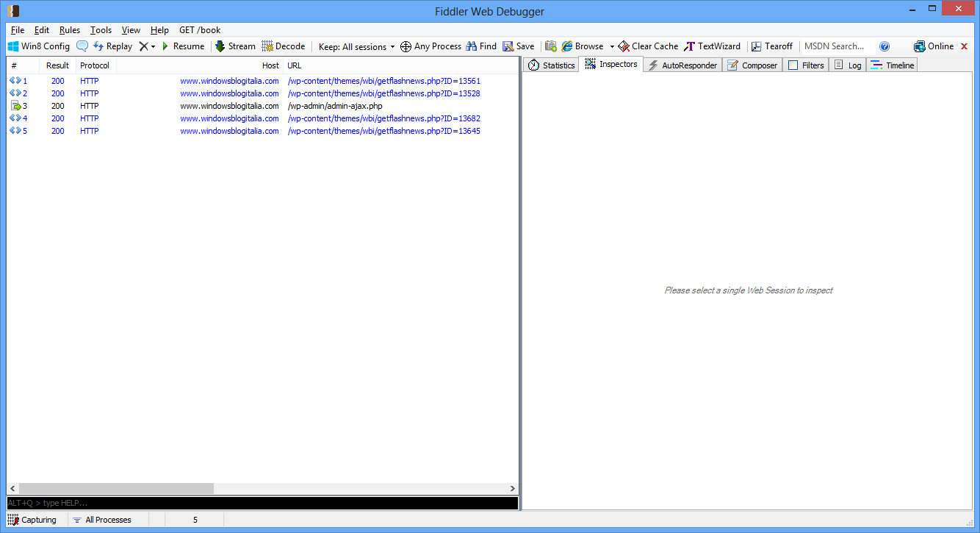Click the host cell of session 4
The height and width of the screenshot is (533, 980).
pyautogui.click(x=229, y=118)
